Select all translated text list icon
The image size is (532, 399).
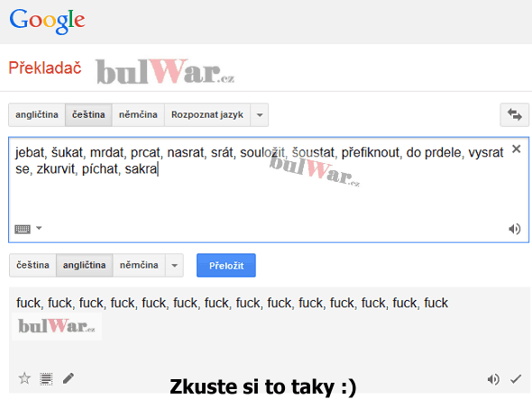(x=46, y=379)
